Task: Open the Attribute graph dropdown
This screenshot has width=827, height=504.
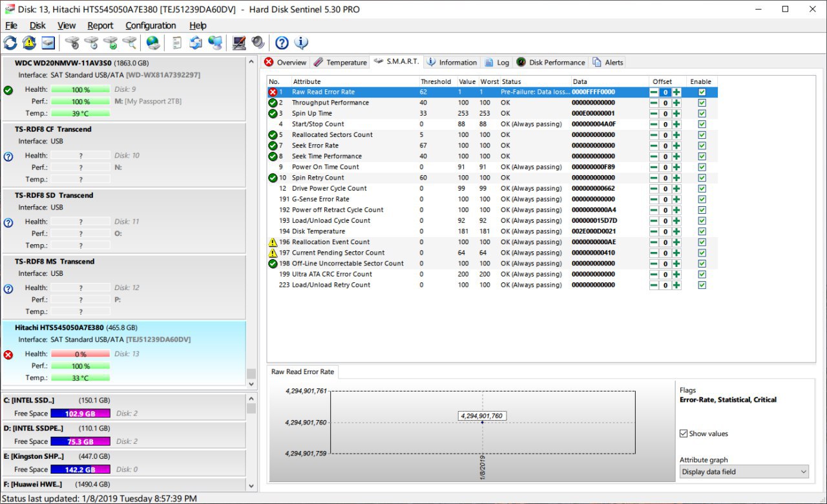Action: [x=744, y=472]
